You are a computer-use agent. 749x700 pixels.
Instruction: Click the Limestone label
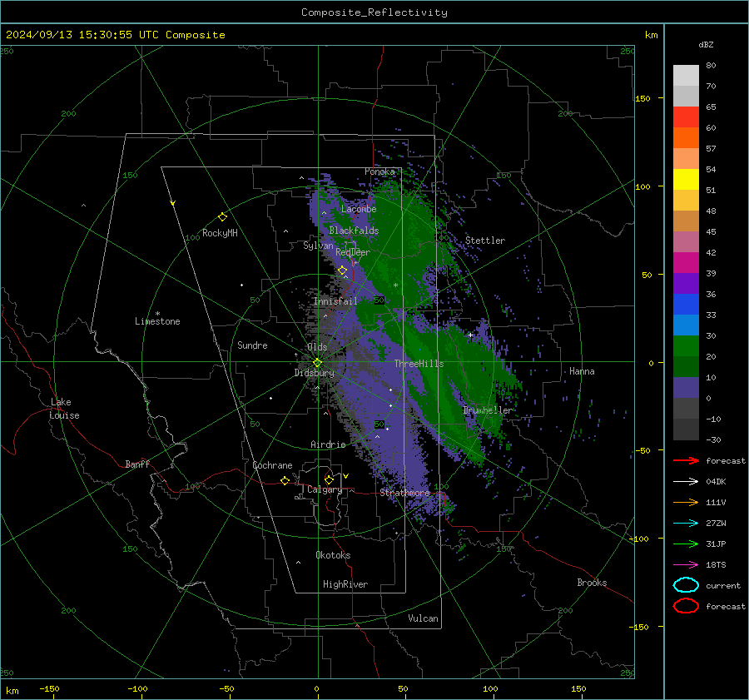pos(157,321)
